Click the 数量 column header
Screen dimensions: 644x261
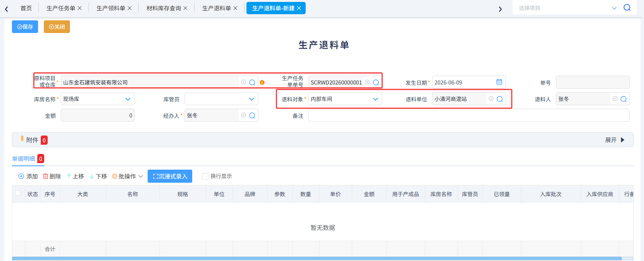point(306,194)
